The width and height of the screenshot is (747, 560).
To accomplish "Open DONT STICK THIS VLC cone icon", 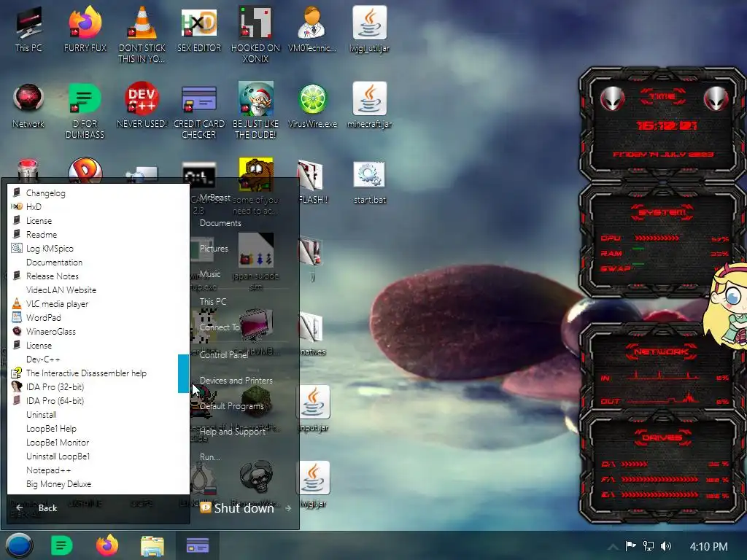I will tap(142, 34).
